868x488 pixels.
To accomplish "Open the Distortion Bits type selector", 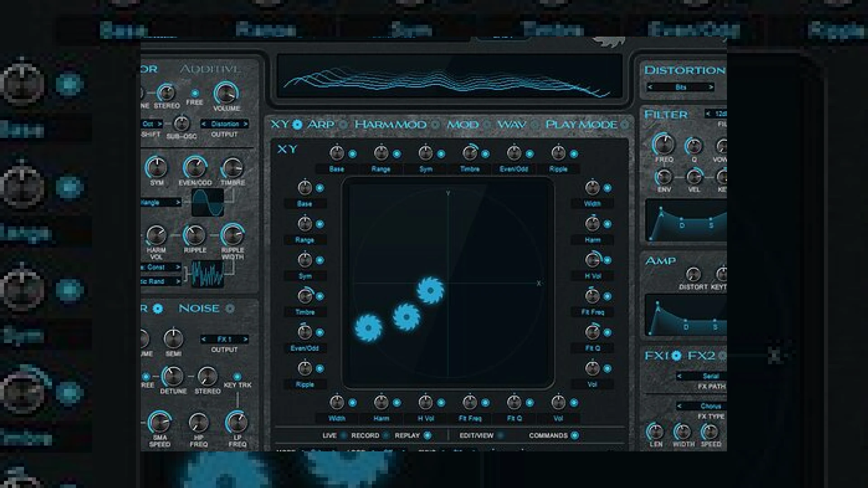I will pyautogui.click(x=680, y=87).
